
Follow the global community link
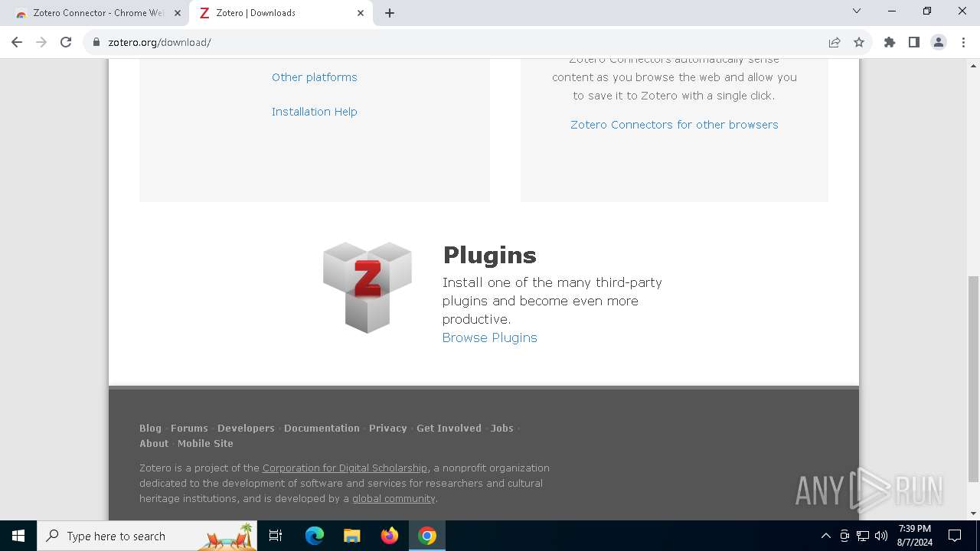[394, 498]
